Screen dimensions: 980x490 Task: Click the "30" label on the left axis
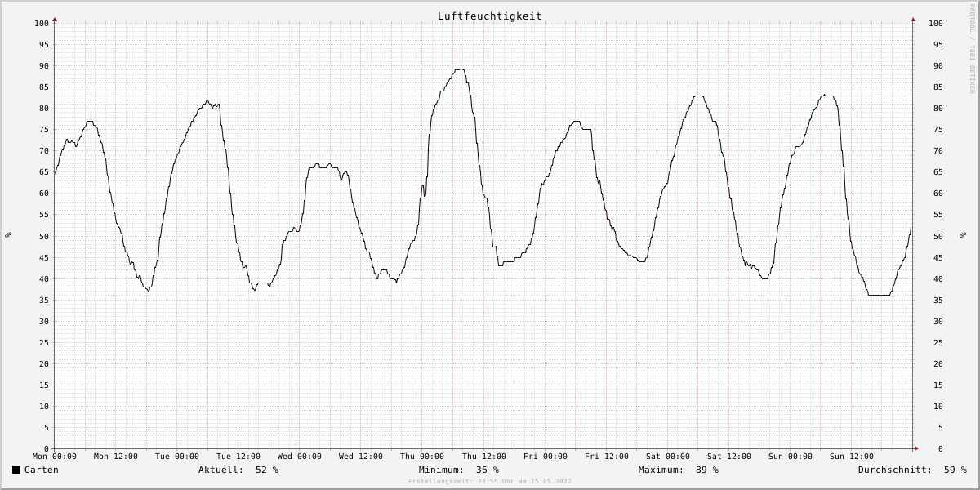[44, 321]
